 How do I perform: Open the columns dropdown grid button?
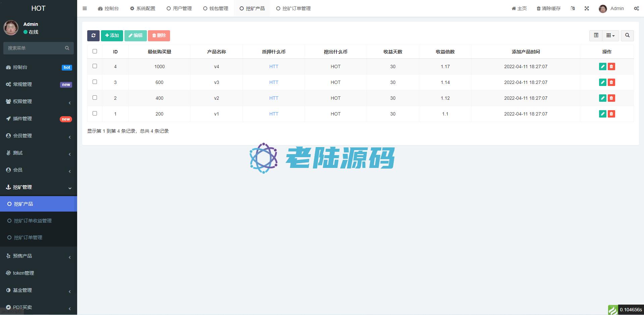pos(610,36)
